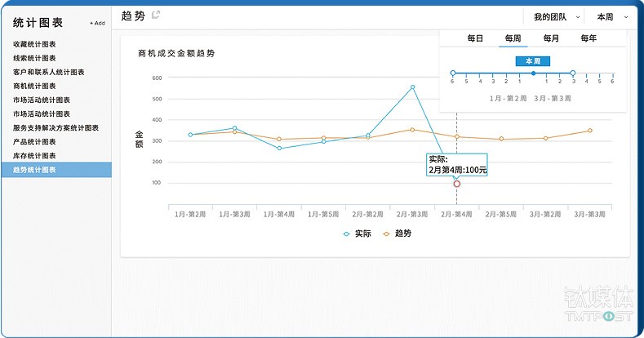Viewport: 644px width, 338px height.
Task: Open the 本周 time range dropdown
Action: pos(610,16)
